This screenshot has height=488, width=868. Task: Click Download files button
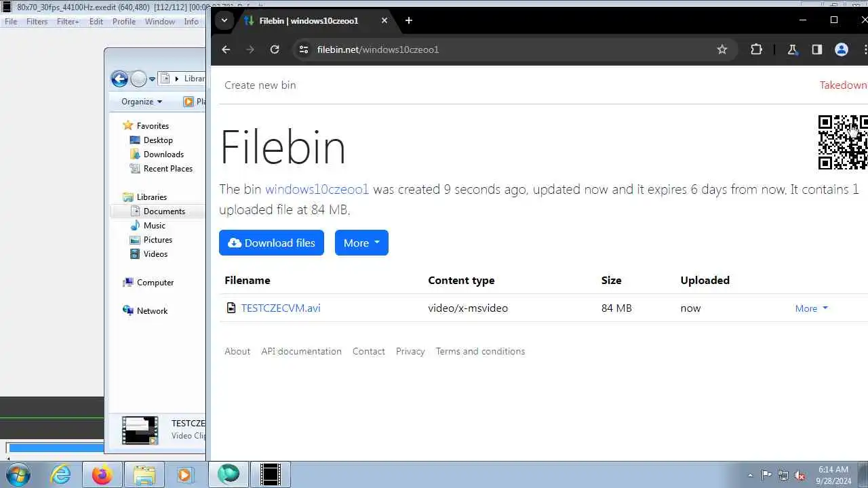click(x=271, y=243)
